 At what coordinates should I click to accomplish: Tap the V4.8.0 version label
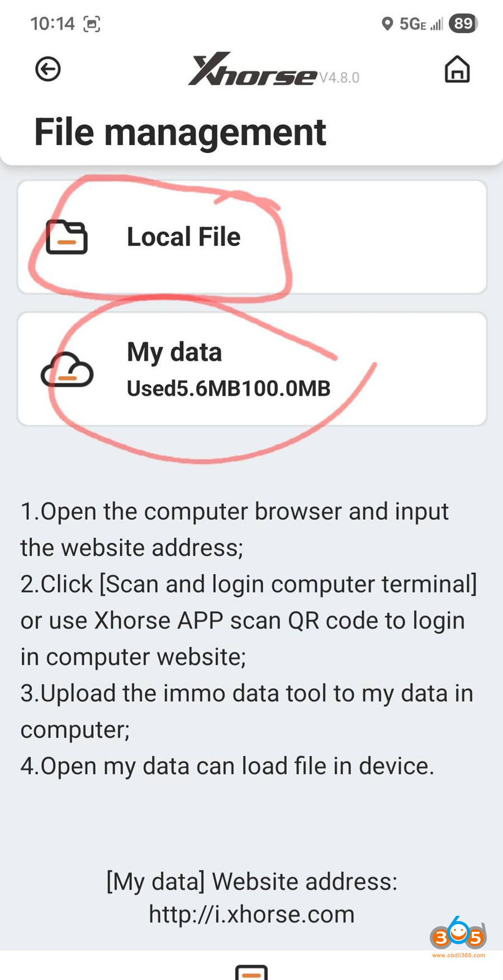pyautogui.click(x=339, y=78)
